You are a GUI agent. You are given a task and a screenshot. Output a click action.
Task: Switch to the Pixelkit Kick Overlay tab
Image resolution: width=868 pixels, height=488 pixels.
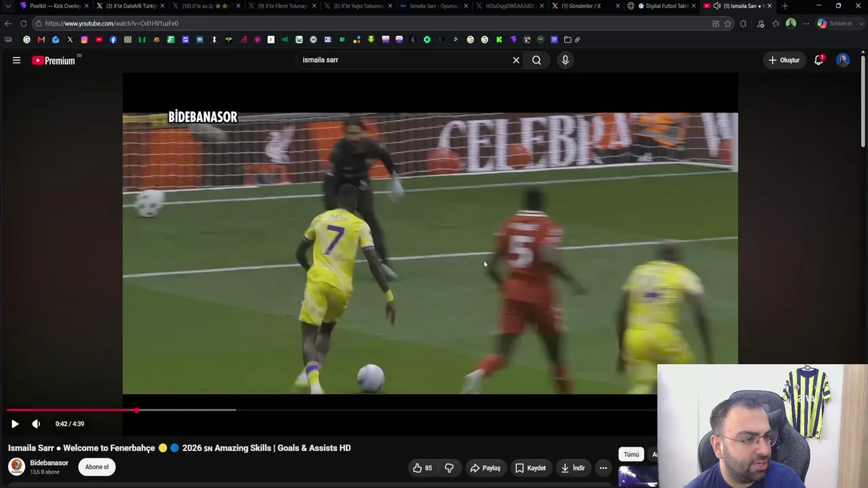[x=54, y=6]
